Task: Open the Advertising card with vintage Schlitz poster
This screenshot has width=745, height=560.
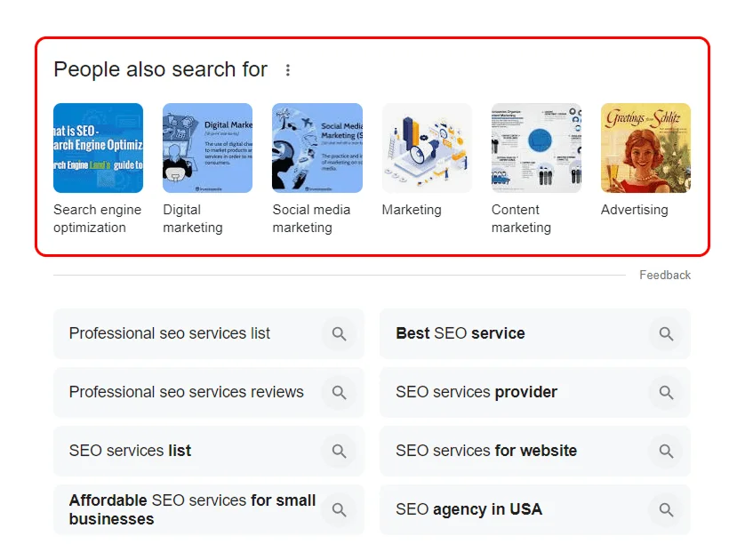Action: point(645,148)
